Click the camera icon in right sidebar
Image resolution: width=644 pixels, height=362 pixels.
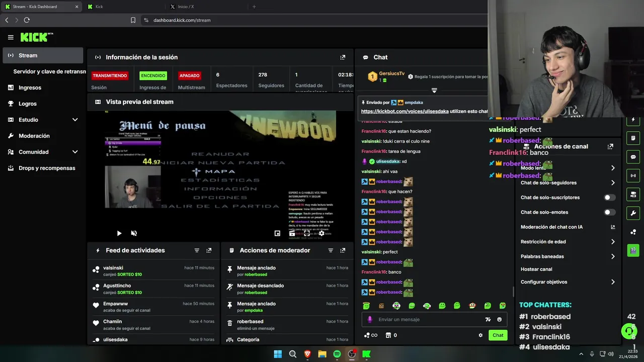(633, 194)
